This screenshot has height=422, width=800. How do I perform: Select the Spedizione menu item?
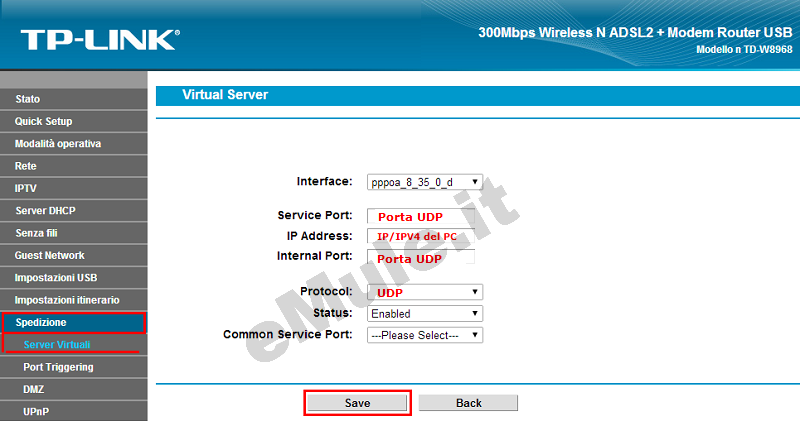click(73, 322)
